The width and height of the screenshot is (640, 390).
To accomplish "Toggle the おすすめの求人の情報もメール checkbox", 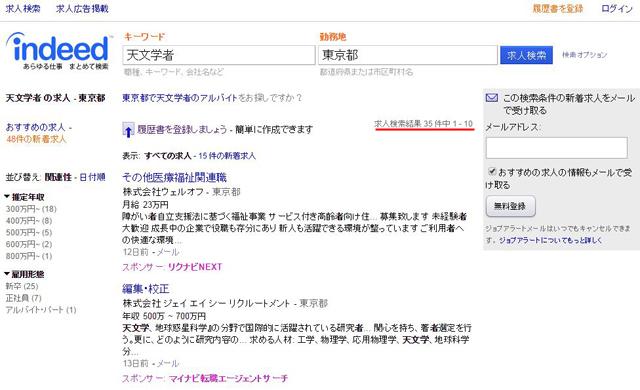I will 492,171.
